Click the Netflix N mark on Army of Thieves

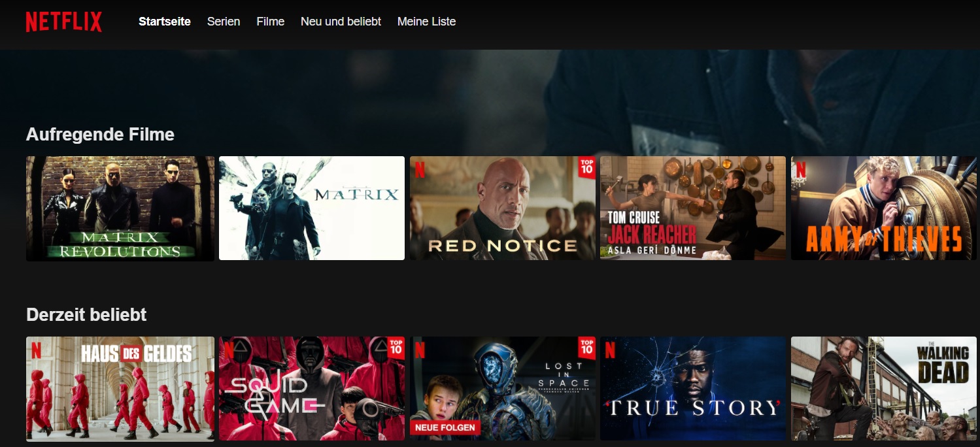[x=801, y=170]
